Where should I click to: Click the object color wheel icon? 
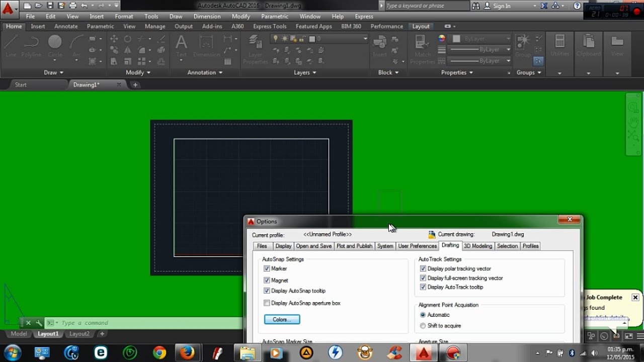coord(442,39)
